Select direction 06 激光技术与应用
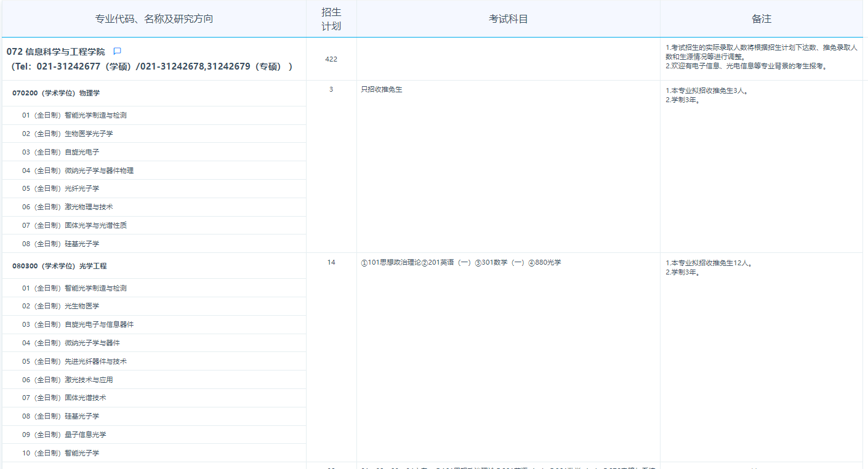 (x=68, y=380)
